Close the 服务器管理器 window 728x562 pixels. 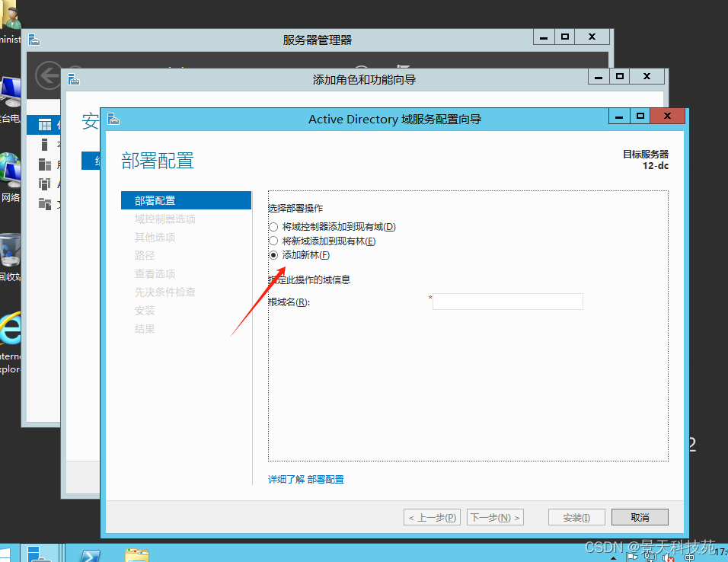click(x=592, y=37)
